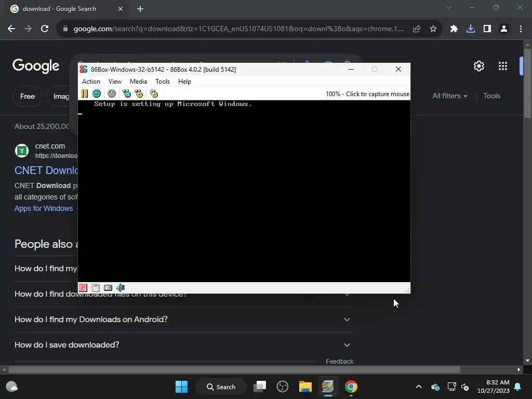Open the CNET Download result link

[x=46, y=170]
